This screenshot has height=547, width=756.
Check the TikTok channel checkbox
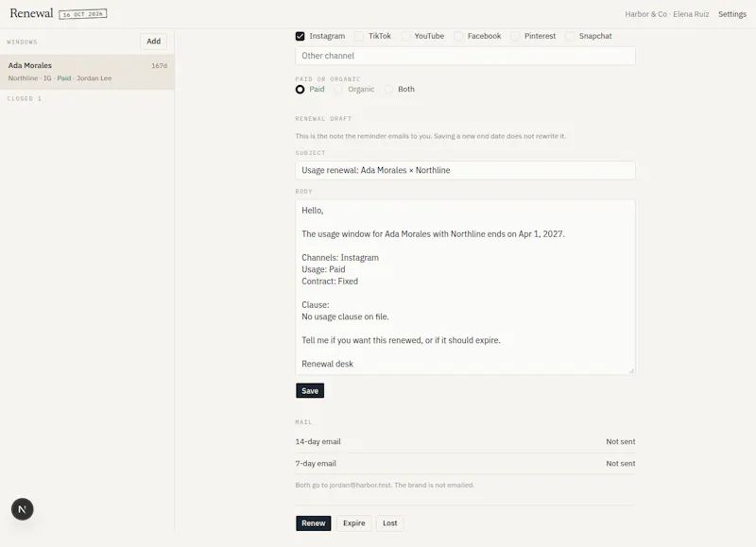click(x=359, y=36)
